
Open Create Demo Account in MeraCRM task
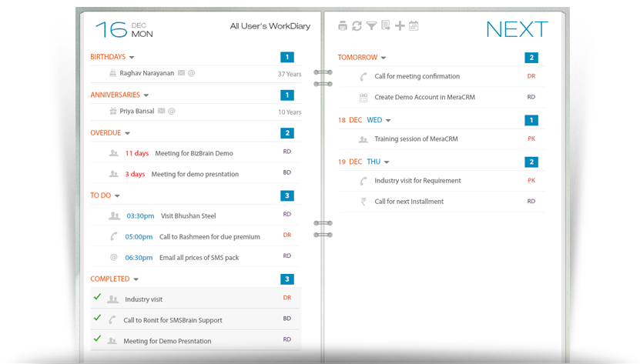pos(425,97)
